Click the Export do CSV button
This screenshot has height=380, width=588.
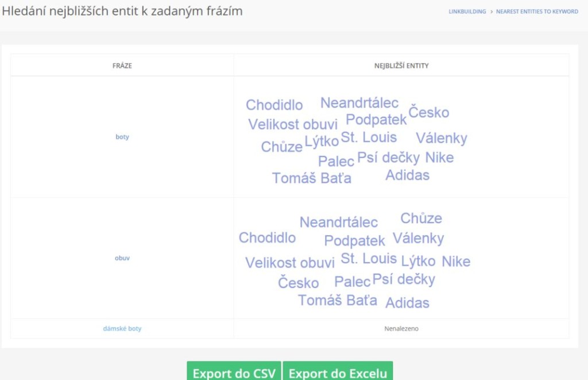[234, 371]
